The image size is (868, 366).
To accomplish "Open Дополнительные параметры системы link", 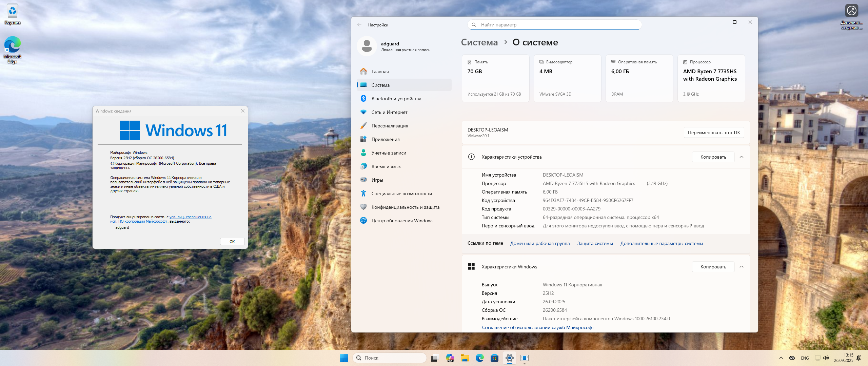I will point(662,243).
